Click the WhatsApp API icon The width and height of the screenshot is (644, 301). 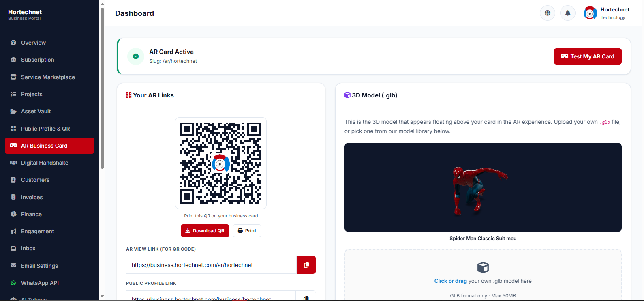pos(13,283)
